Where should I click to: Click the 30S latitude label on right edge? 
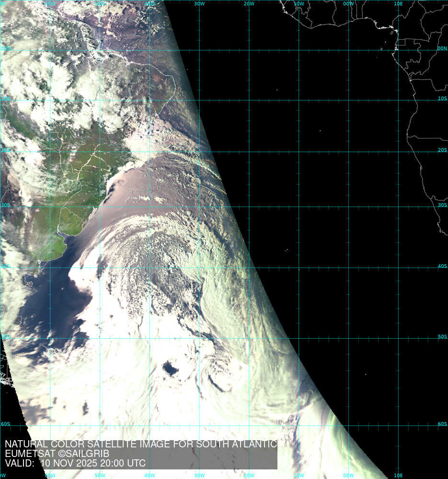[442, 205]
